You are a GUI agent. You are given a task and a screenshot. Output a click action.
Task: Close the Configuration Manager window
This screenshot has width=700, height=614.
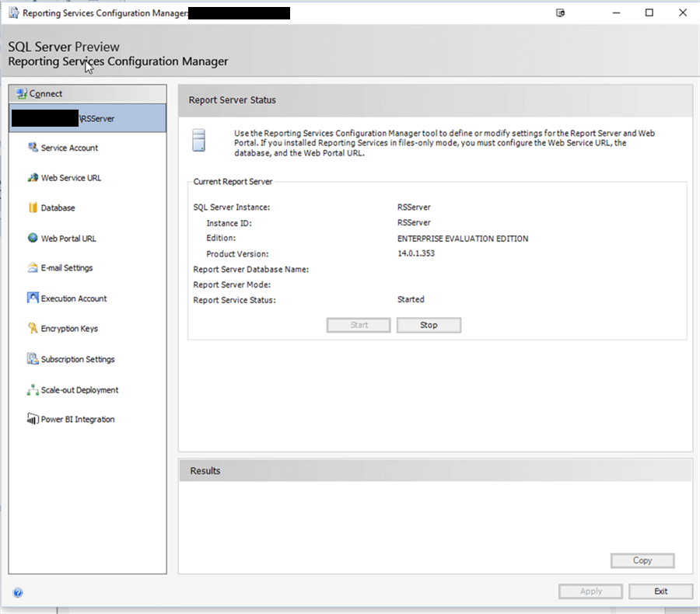pyautogui.click(x=683, y=13)
